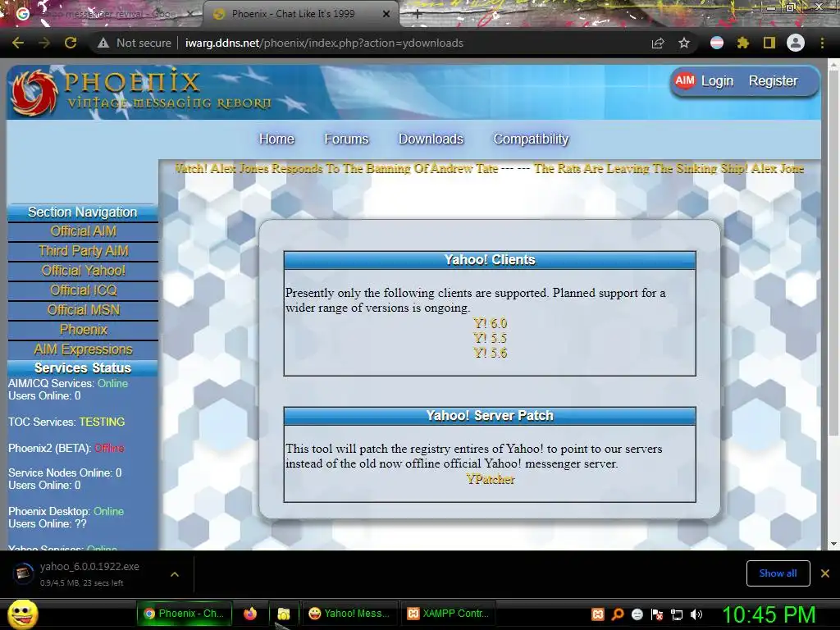The height and width of the screenshot is (630, 840).
Task: Launch Firefox from the taskbar
Action: (249, 614)
